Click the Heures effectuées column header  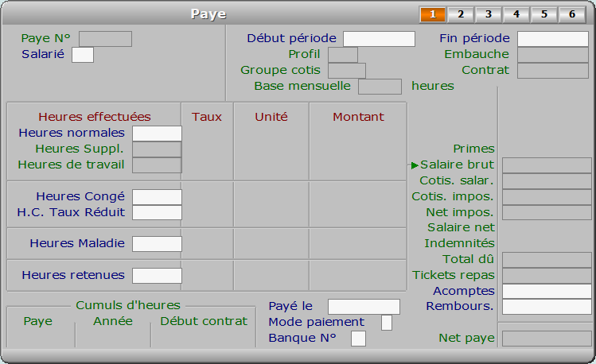pos(95,117)
